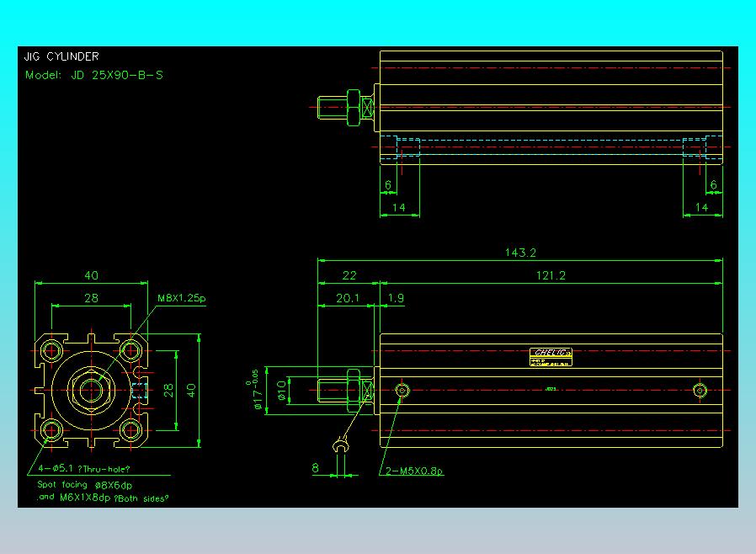Select the M8X1.25p thread callout
The width and height of the screenshot is (756, 554).
(x=181, y=298)
